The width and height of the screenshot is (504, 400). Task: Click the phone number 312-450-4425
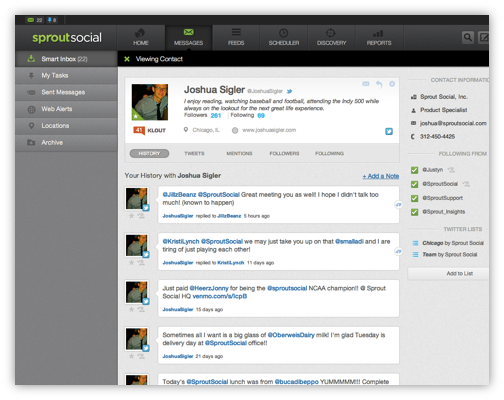437,136
